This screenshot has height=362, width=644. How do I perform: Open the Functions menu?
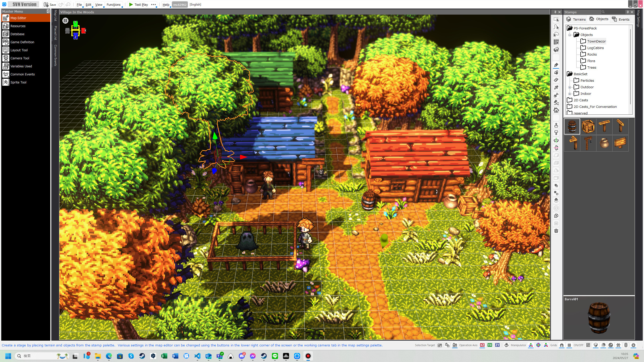[114, 5]
